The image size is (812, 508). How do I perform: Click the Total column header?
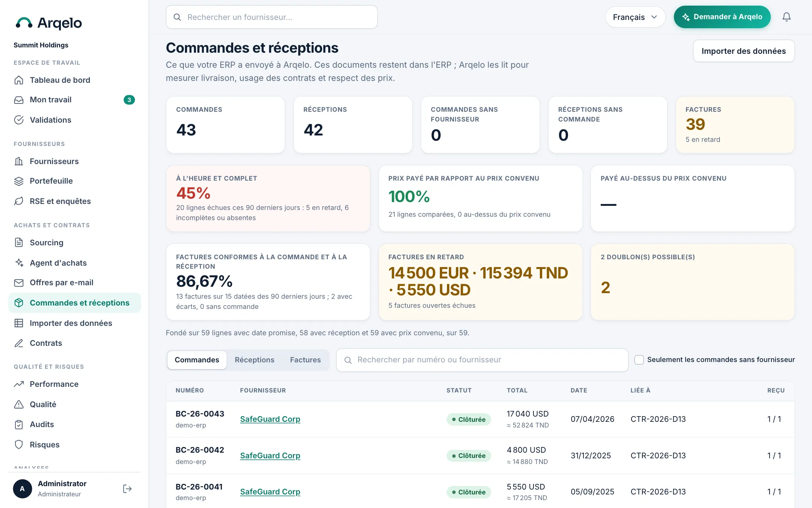click(x=517, y=391)
